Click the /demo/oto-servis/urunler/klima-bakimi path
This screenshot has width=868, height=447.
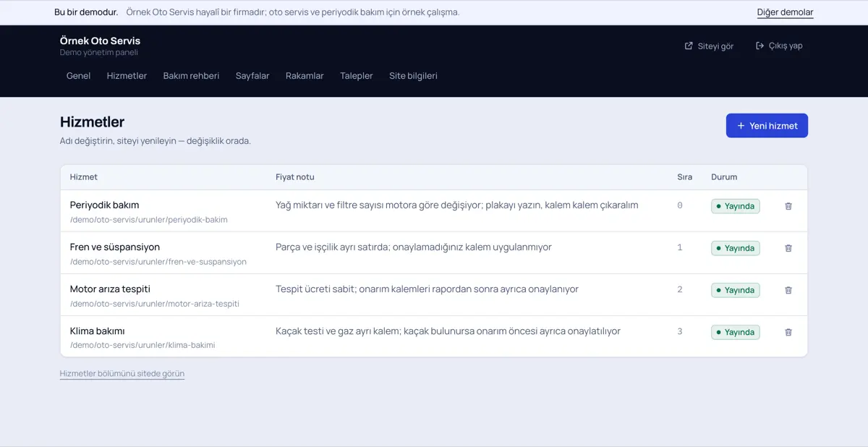coord(142,346)
